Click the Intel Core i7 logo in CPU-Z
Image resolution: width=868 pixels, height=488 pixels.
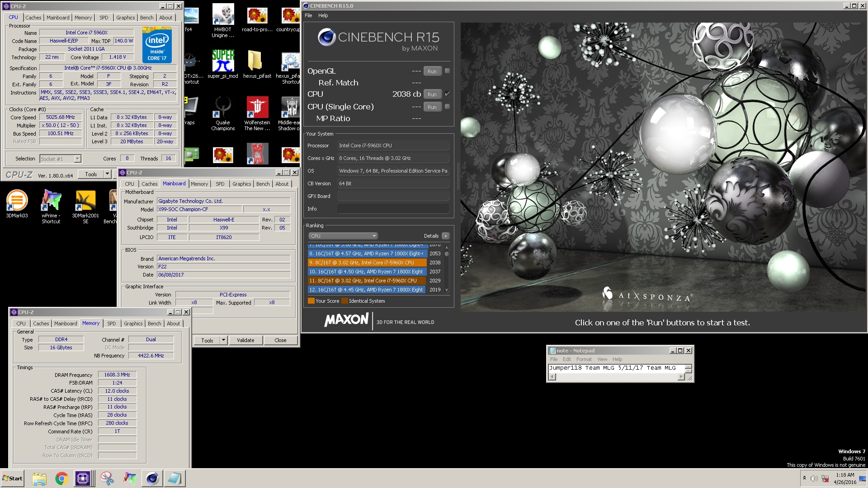pyautogui.click(x=156, y=45)
